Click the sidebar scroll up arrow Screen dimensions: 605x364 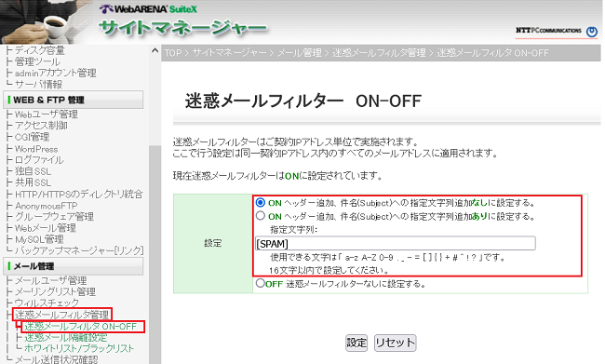pos(155,50)
